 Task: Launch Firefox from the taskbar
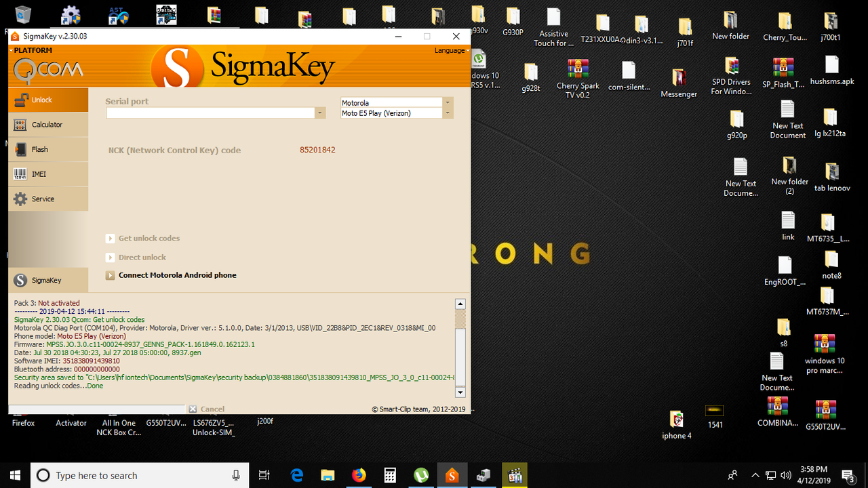pyautogui.click(x=359, y=475)
